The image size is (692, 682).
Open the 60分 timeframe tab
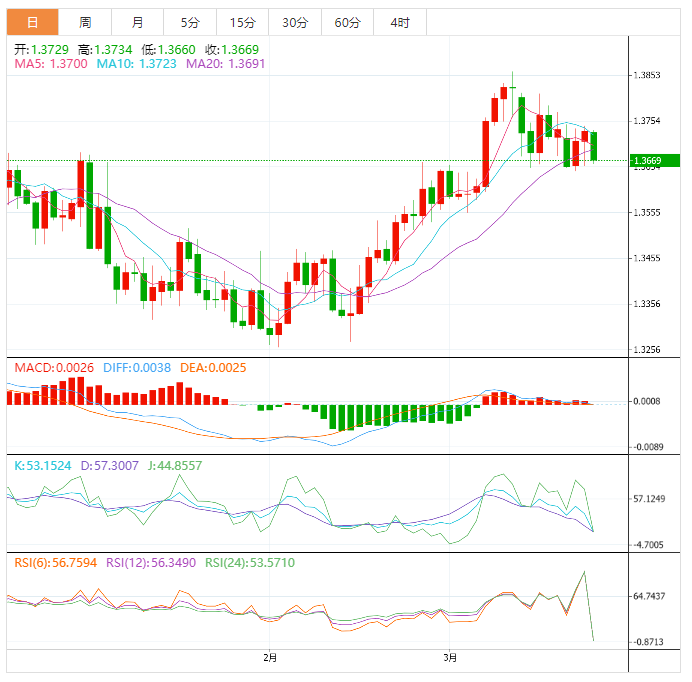(347, 22)
